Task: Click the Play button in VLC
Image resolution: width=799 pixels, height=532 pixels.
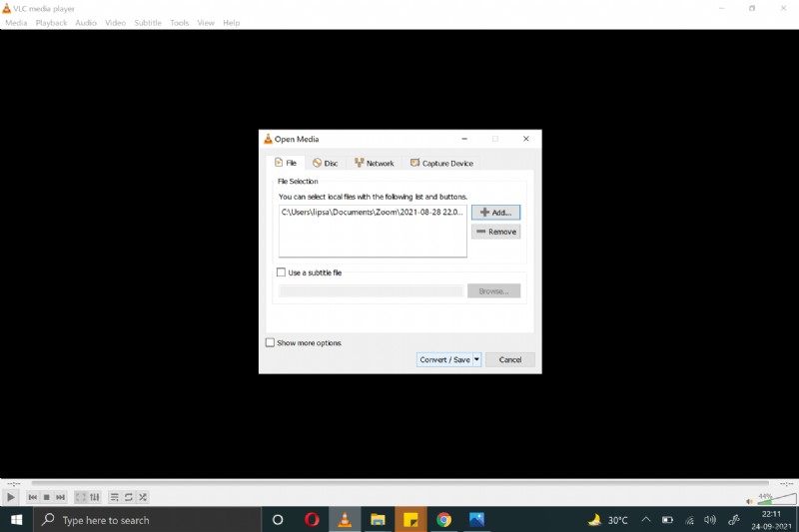Action: point(10,497)
